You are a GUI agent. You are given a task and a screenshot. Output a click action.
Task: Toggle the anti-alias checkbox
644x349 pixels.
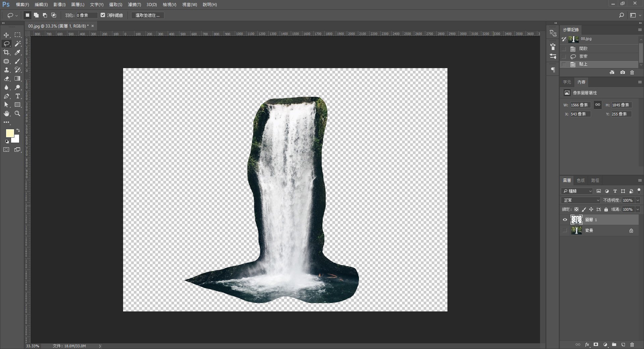(x=103, y=15)
